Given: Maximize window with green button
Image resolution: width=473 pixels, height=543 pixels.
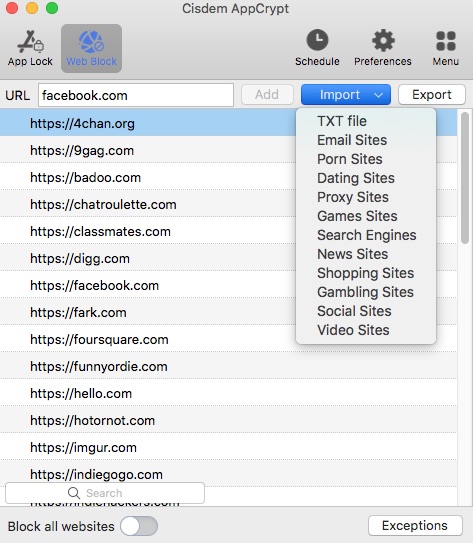Looking at the screenshot, I should (x=52, y=8).
